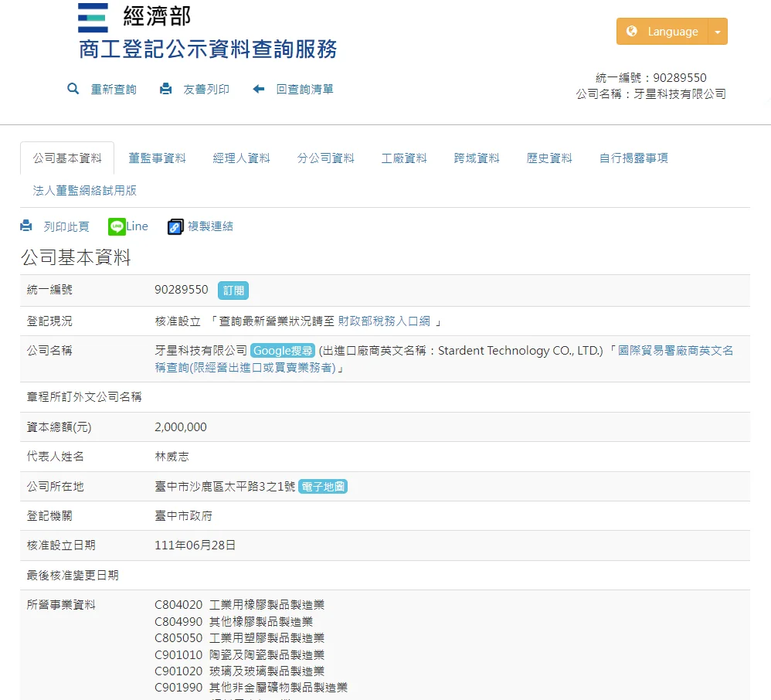771x700 pixels.
Task: Open the 電子地圖 map button
Action: (323, 487)
